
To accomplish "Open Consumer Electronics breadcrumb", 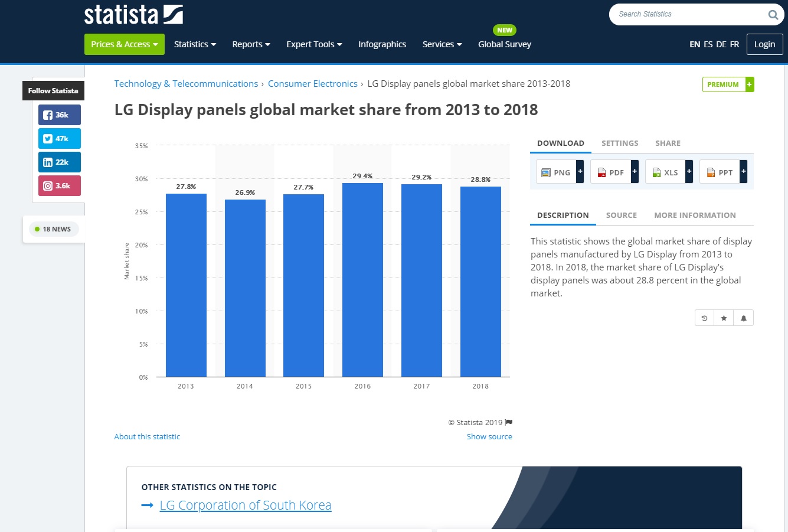I will point(313,84).
